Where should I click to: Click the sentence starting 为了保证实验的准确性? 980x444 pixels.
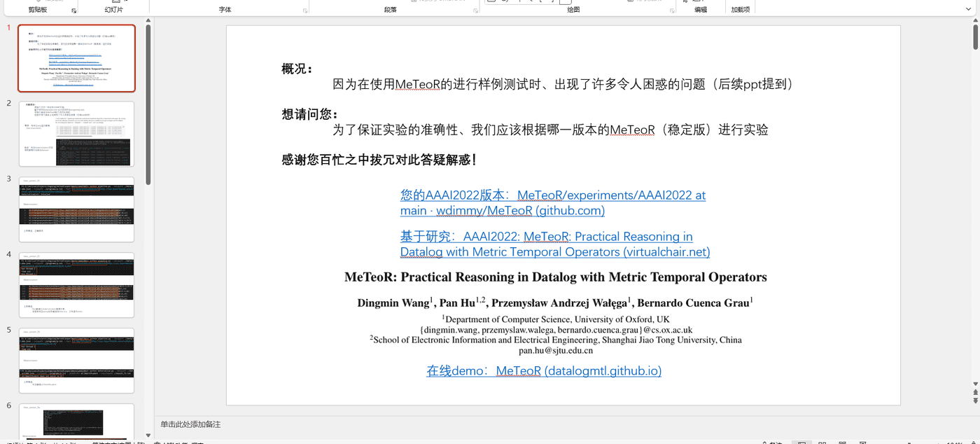550,130
